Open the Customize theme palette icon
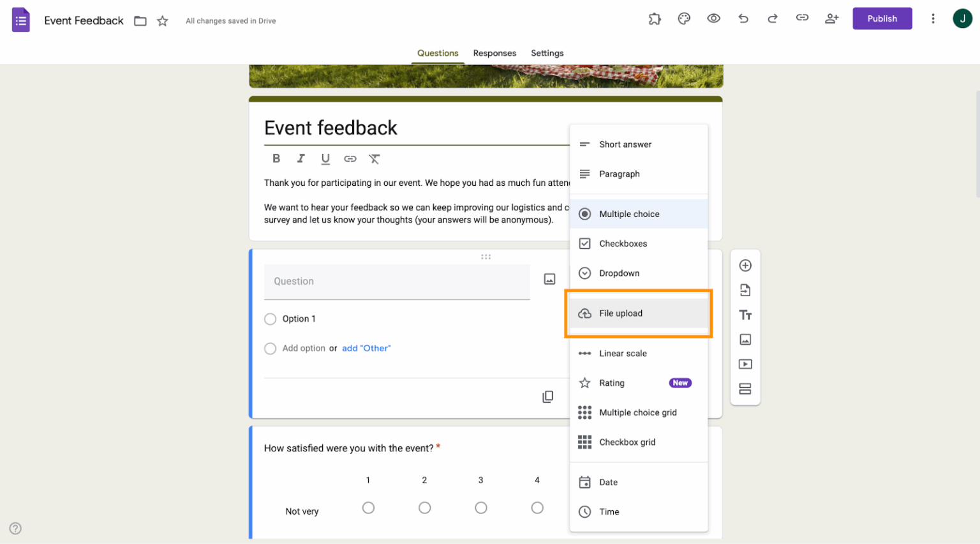Viewport: 980px width, 544px height. (684, 19)
